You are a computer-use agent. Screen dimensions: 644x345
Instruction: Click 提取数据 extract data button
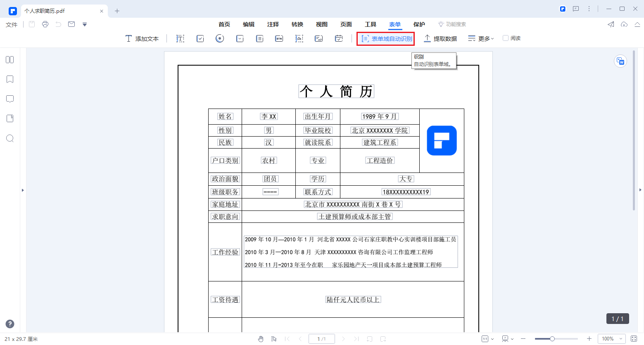point(440,38)
